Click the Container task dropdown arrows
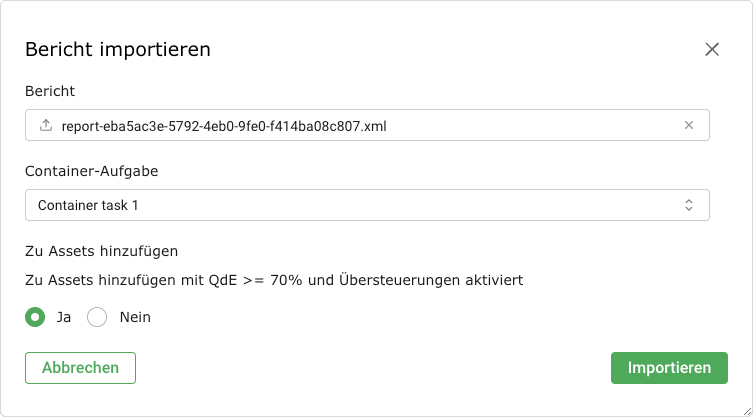 click(688, 205)
